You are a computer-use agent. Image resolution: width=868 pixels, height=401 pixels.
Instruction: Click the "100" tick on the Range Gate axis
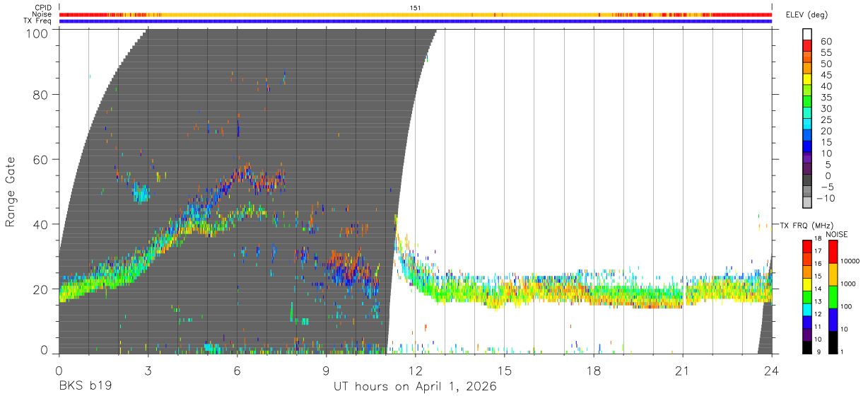click(39, 33)
